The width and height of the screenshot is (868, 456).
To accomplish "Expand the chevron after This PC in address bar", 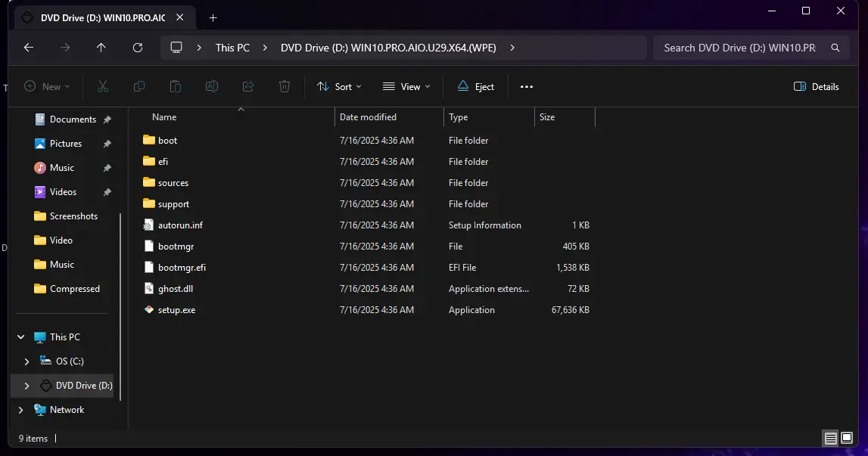I will pyautogui.click(x=265, y=48).
